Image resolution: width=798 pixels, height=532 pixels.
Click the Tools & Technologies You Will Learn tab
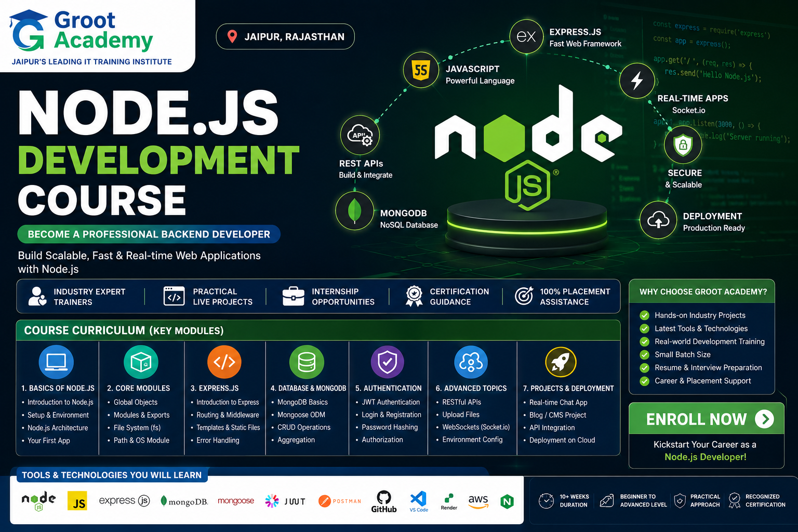point(112,475)
